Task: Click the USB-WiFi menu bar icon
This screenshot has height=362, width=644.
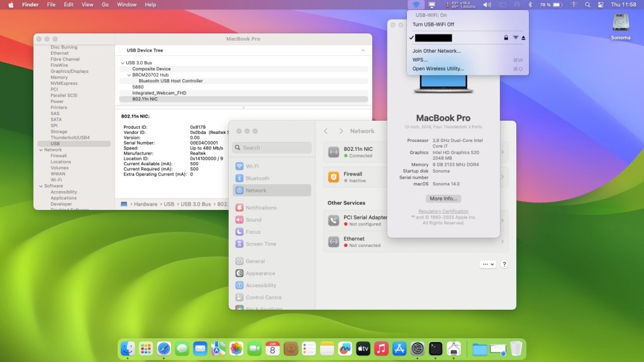Action: click(416, 4)
